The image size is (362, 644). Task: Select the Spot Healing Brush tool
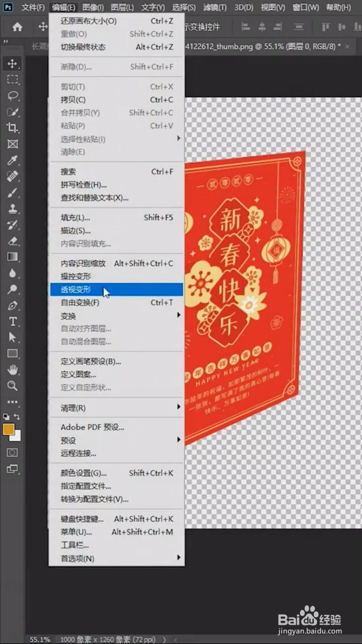point(13,176)
